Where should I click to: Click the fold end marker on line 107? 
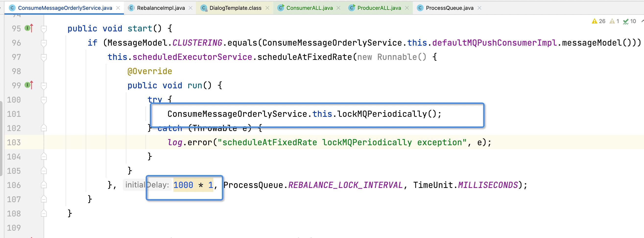44,199
